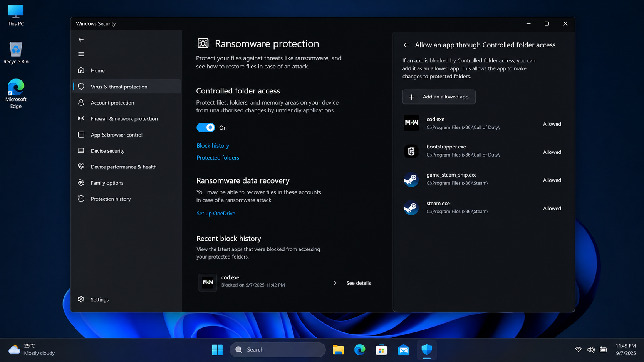Open the hamburger navigation menu
The height and width of the screenshot is (362, 644).
coord(81,54)
